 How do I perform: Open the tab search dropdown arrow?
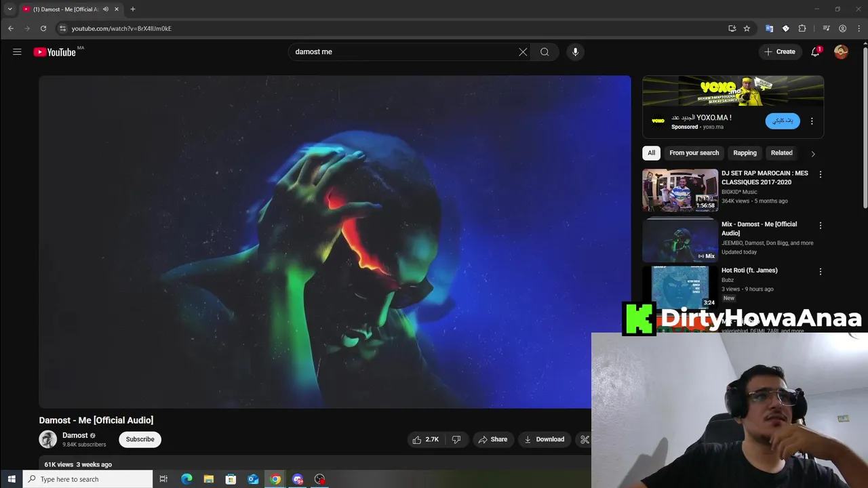click(x=9, y=9)
